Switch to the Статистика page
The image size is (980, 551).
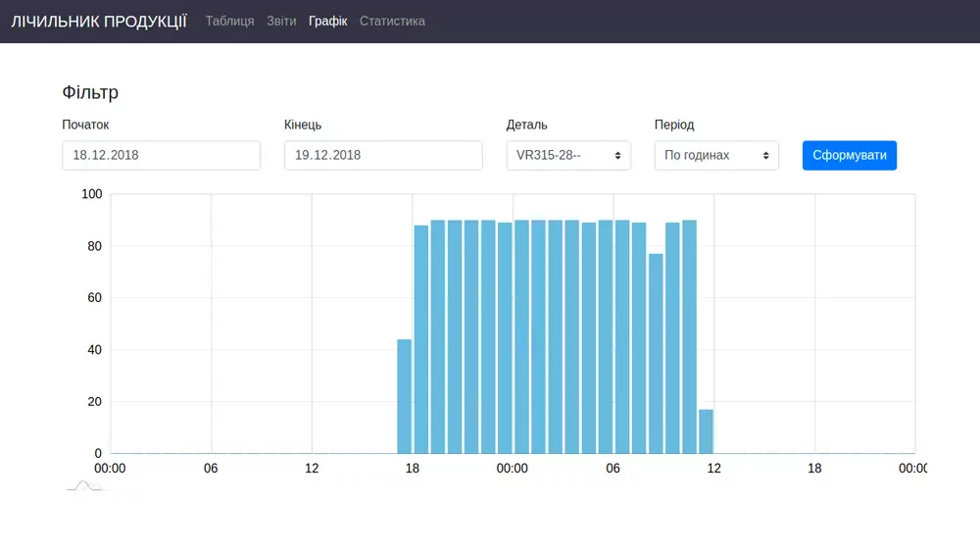tap(392, 22)
